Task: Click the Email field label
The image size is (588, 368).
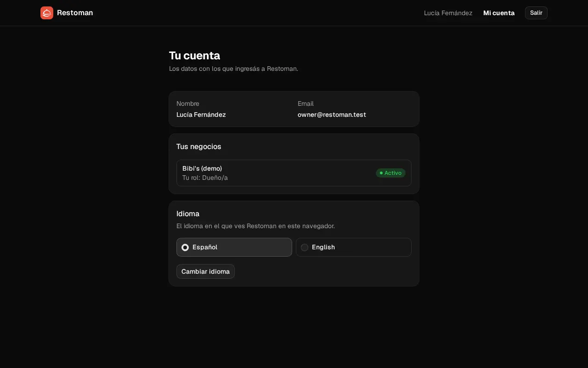Action: pos(305,103)
